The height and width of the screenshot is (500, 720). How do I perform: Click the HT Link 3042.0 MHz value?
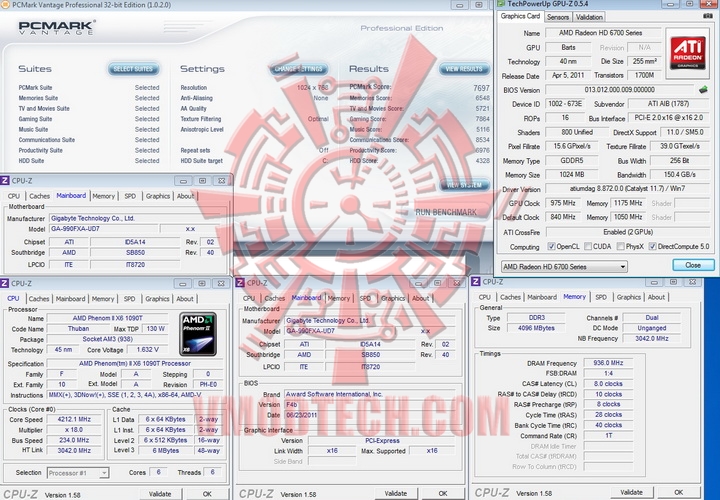pos(74,450)
